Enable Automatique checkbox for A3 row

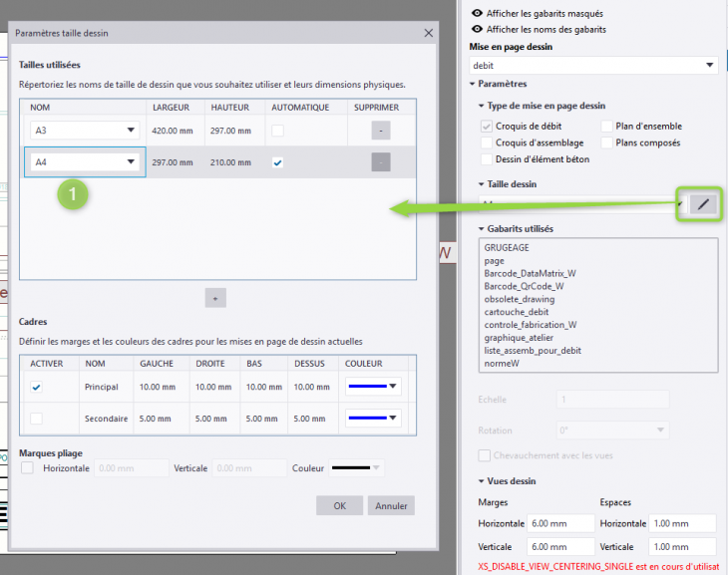(x=277, y=131)
